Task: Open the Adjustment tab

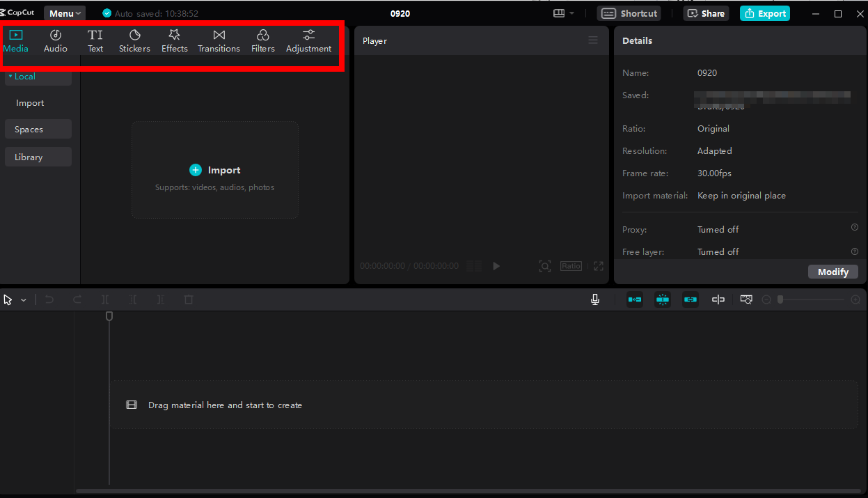Action: (308, 41)
